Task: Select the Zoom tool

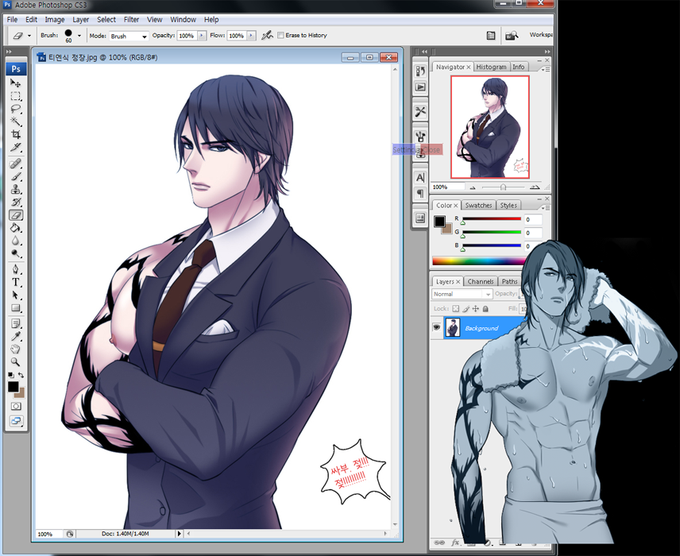Action: click(16, 361)
